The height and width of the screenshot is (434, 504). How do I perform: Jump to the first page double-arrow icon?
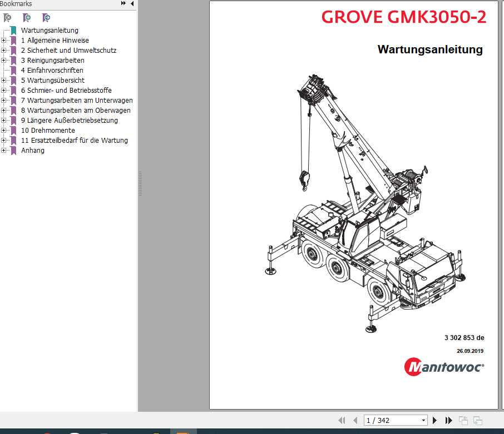(x=342, y=420)
